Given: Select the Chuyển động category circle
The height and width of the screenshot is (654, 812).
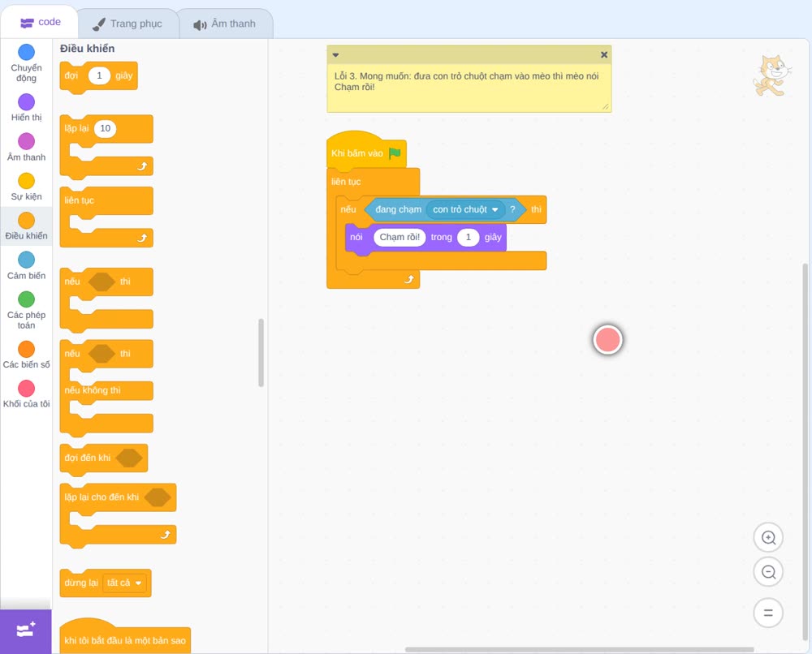Looking at the screenshot, I should [27, 52].
